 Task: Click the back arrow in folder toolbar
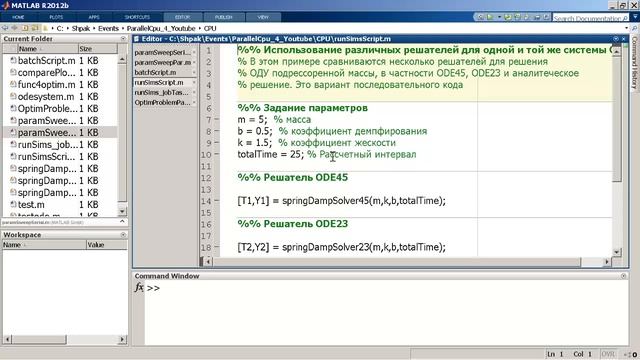(5, 28)
